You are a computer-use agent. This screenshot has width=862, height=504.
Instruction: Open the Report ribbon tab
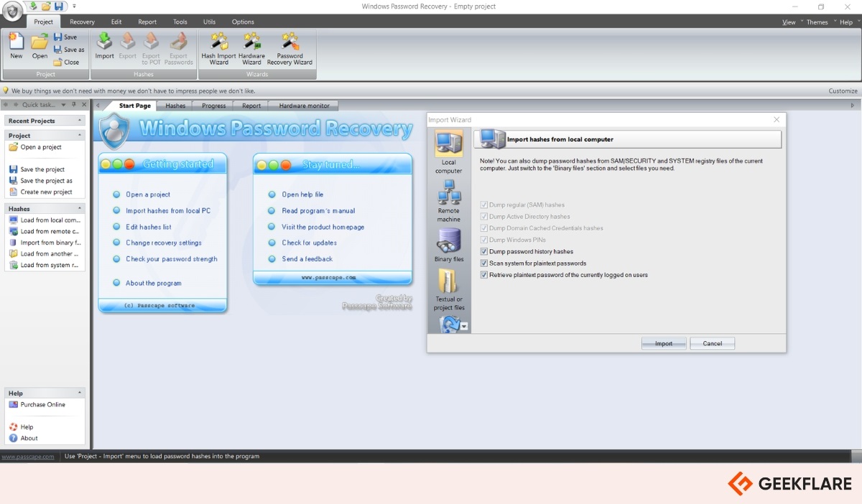click(x=147, y=22)
